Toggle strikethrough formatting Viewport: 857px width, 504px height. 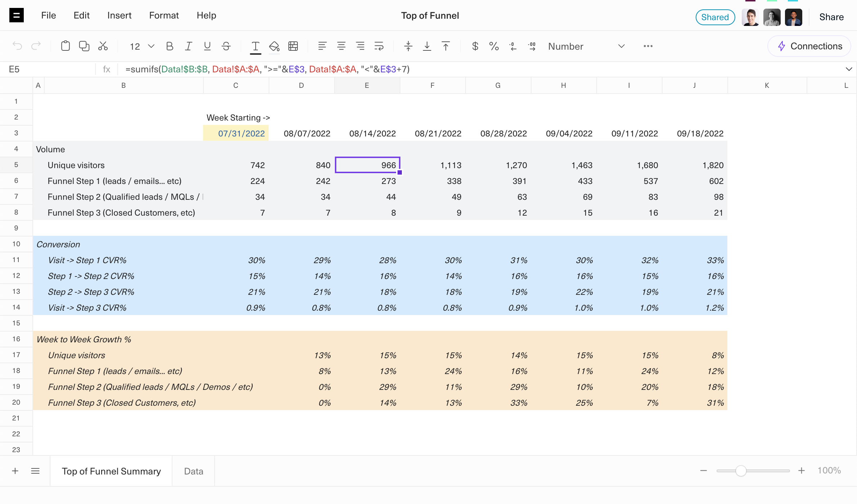[226, 46]
